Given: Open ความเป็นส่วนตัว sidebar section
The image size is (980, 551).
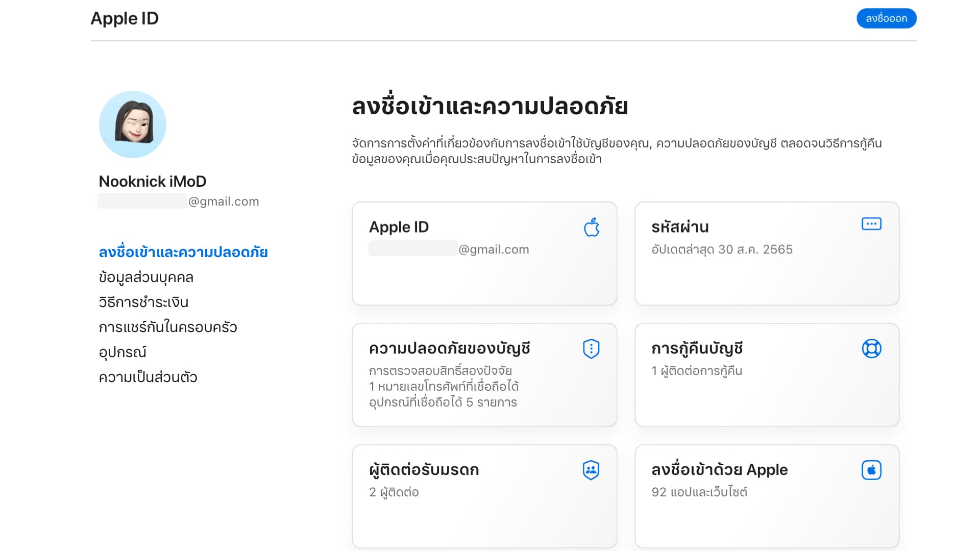Looking at the screenshot, I should (148, 378).
